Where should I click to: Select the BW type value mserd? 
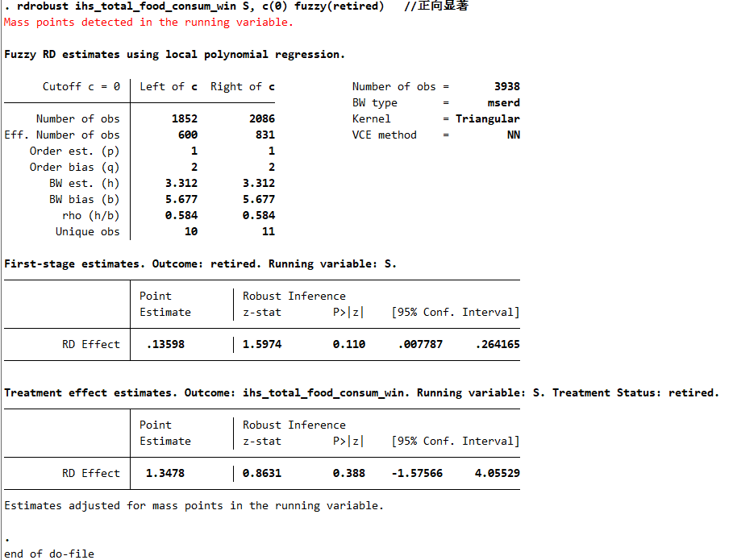point(504,103)
